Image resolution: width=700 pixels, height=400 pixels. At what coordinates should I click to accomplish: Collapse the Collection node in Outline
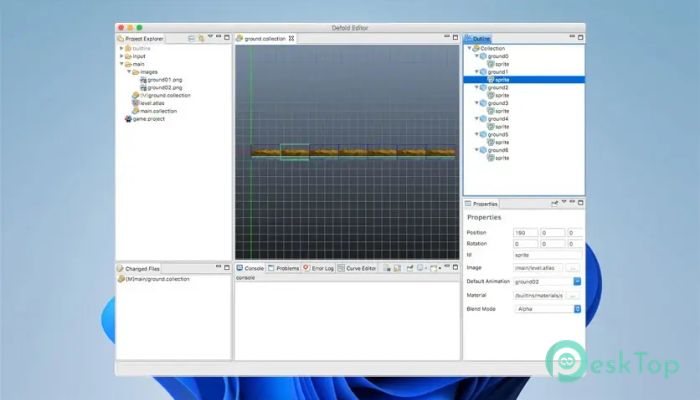coord(470,48)
